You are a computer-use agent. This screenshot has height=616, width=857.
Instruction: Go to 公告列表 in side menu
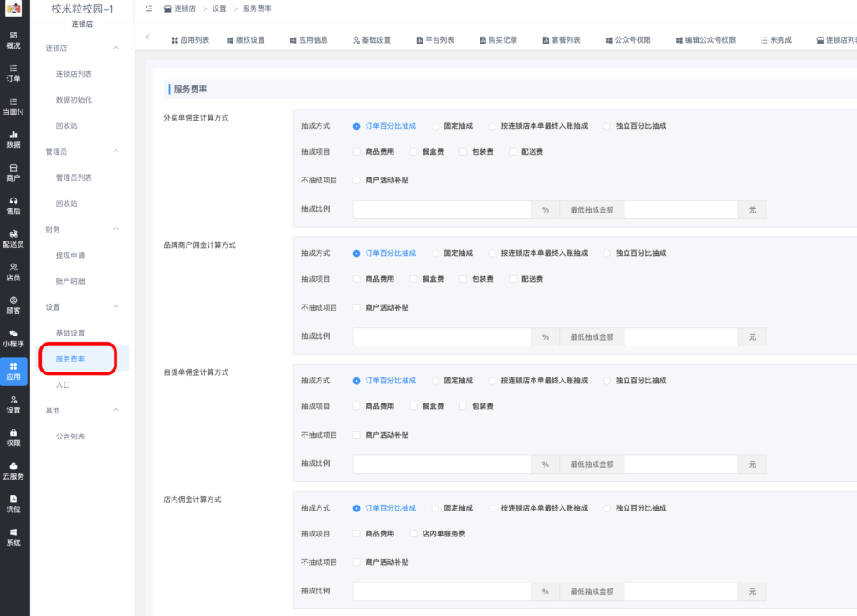(x=70, y=437)
